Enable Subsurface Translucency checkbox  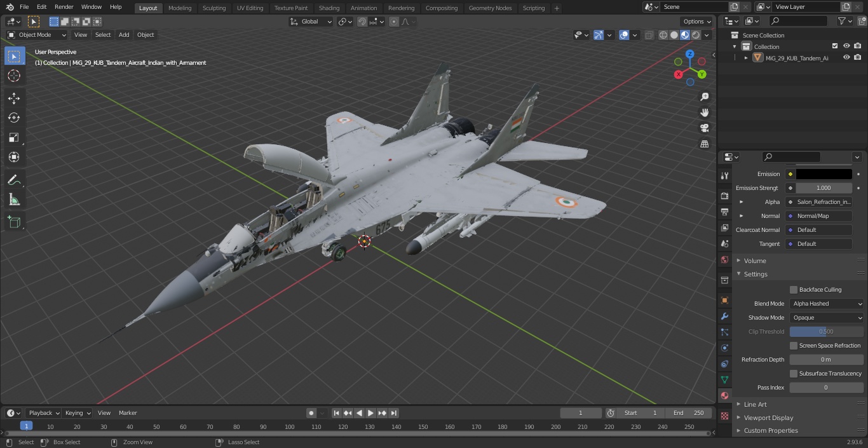tap(794, 374)
